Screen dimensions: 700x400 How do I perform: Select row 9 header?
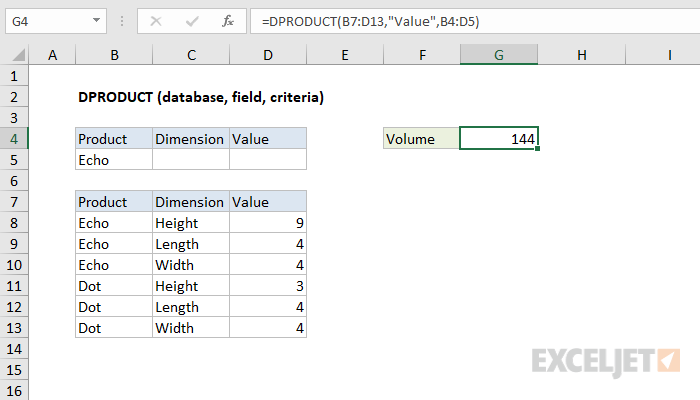click(14, 244)
